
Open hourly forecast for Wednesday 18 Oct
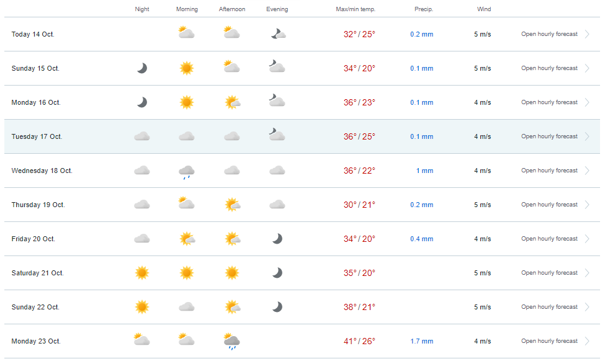549,171
